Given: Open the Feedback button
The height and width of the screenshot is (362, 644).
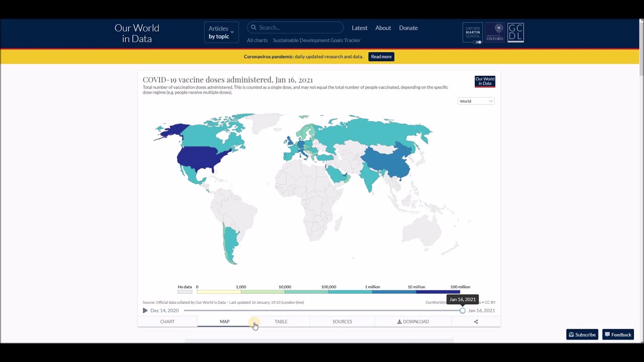Looking at the screenshot, I should coord(618,335).
